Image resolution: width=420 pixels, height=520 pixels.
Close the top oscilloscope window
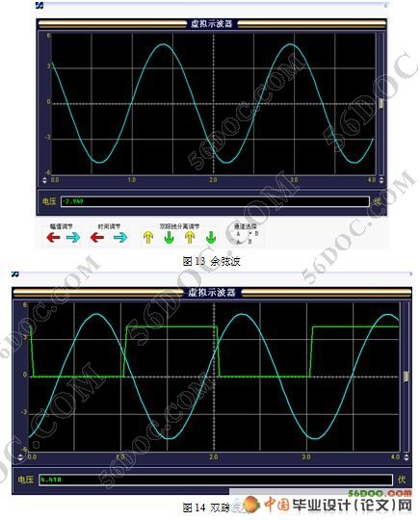(385, 6)
